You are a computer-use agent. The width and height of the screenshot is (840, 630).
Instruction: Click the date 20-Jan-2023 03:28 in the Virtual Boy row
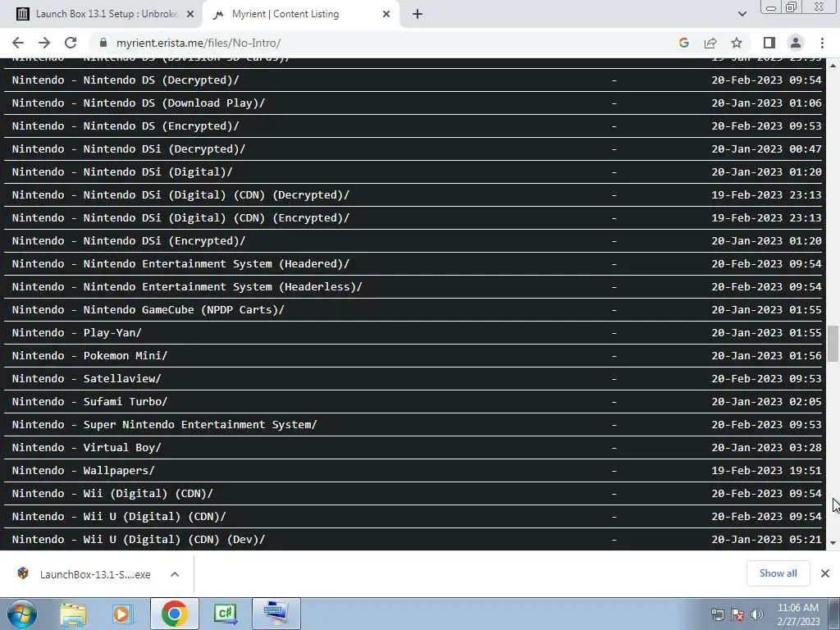coord(766,448)
